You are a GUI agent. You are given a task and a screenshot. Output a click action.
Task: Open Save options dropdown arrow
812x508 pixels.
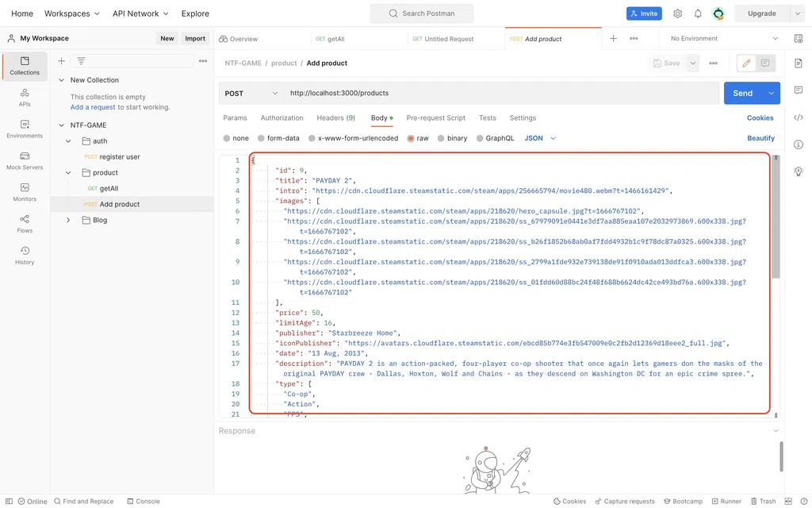693,63
